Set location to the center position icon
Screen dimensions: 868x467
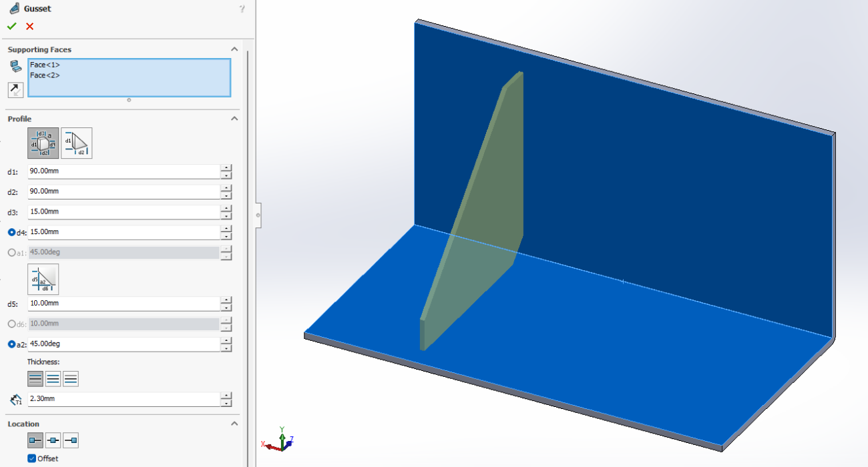53,440
